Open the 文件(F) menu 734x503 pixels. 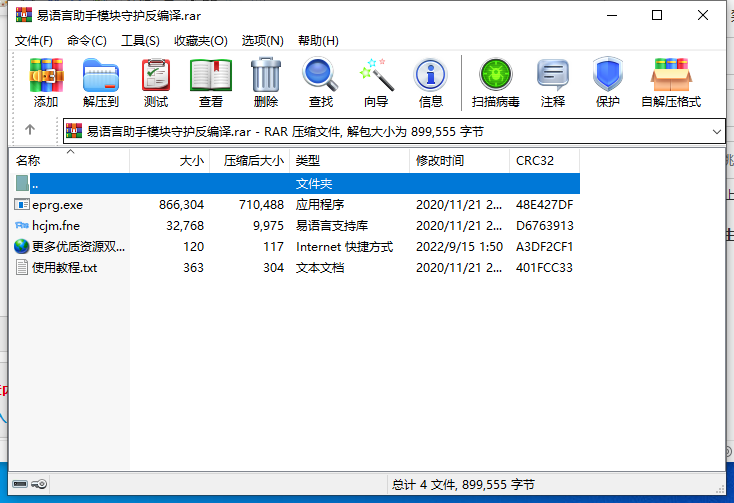coord(34,41)
